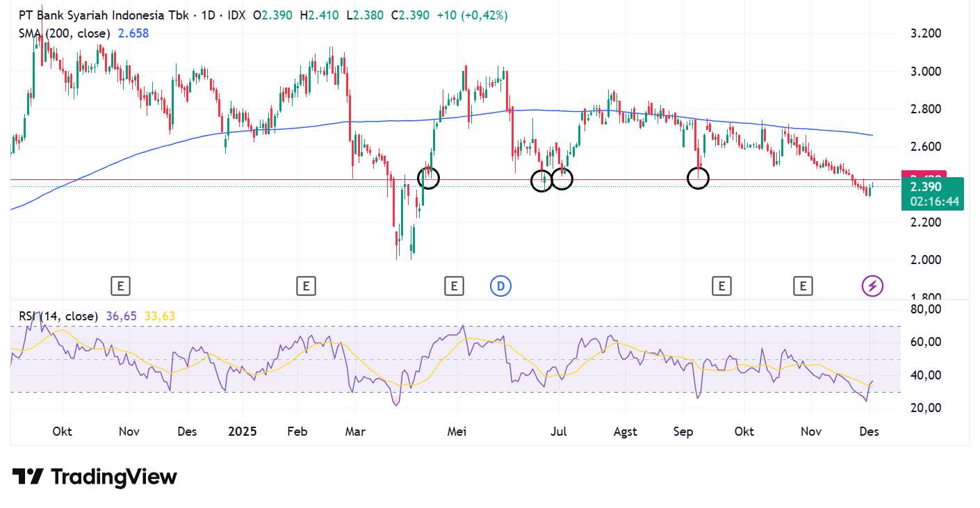
Task: Click the Agst label on the time axis
Action: (x=626, y=432)
